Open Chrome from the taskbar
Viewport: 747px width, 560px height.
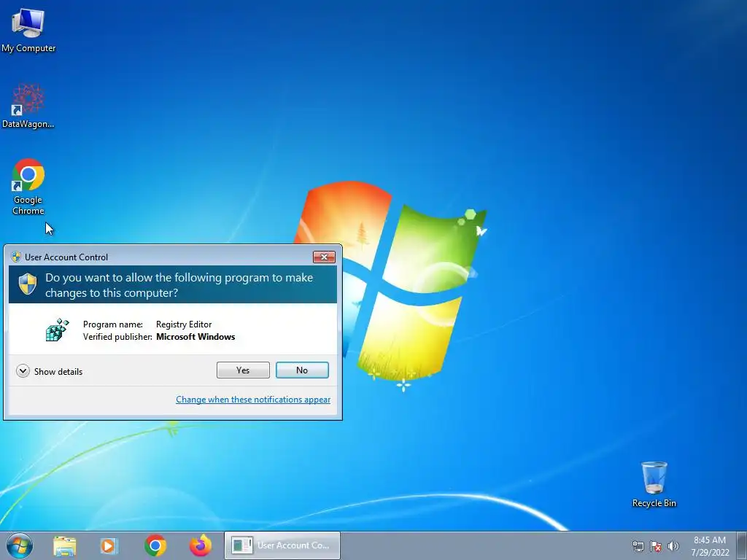click(155, 545)
